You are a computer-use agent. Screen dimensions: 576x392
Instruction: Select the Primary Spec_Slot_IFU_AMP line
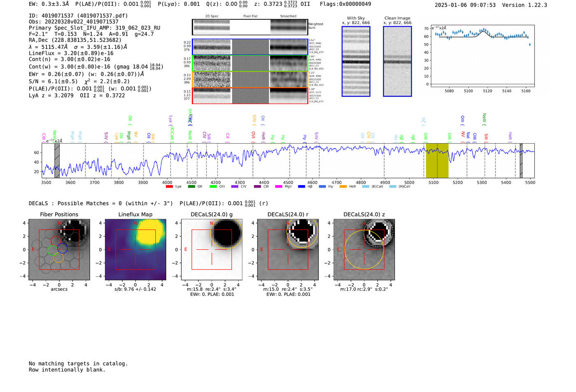point(95,28)
